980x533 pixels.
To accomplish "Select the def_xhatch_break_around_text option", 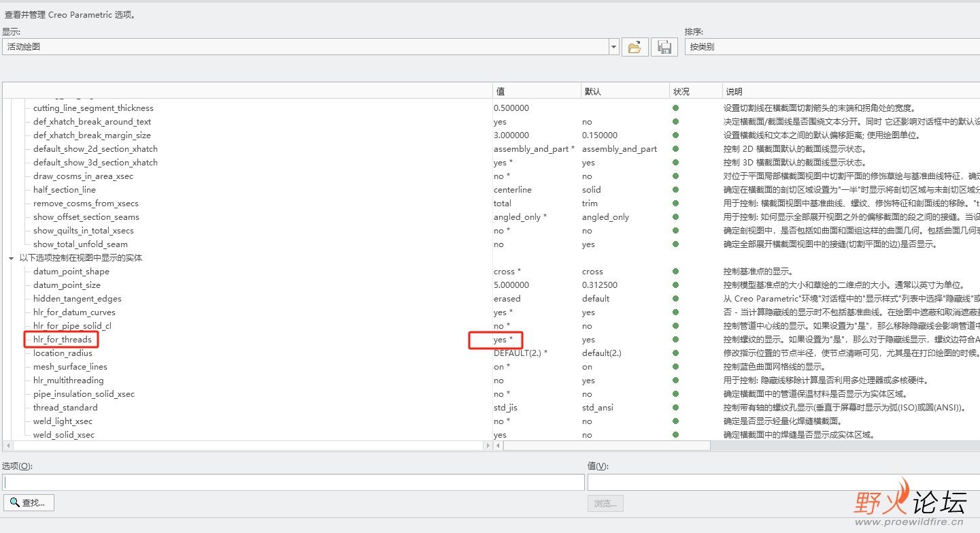I will point(92,122).
